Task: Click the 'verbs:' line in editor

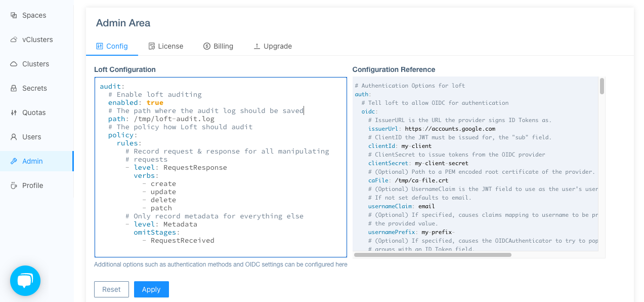Action: point(146,175)
